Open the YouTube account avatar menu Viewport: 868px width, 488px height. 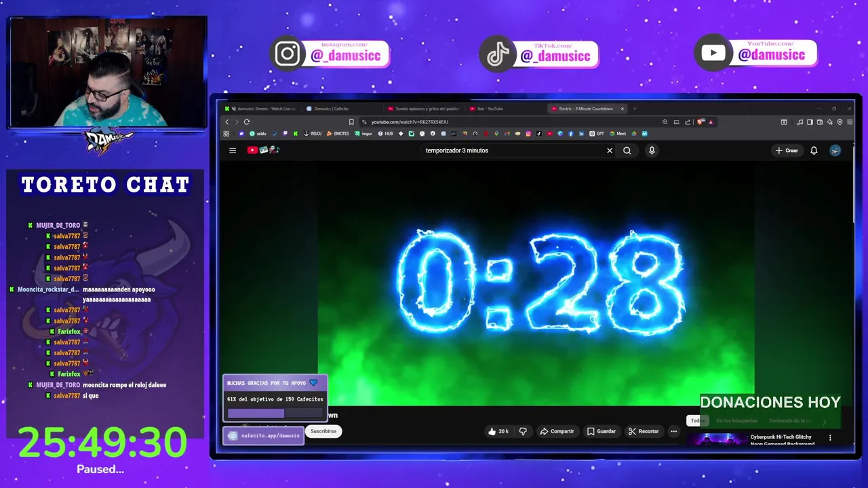[x=835, y=150]
